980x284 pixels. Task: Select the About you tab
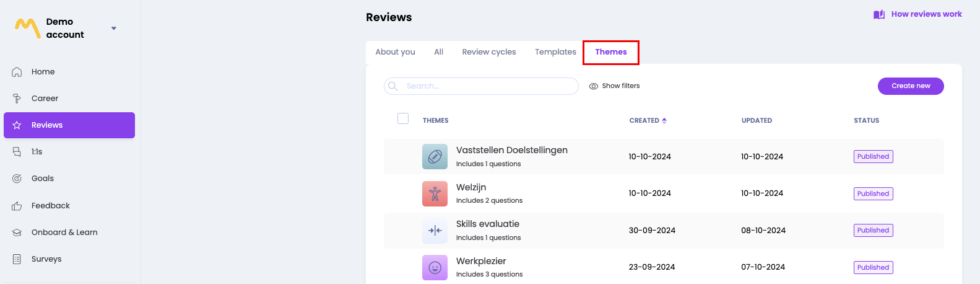(x=395, y=52)
